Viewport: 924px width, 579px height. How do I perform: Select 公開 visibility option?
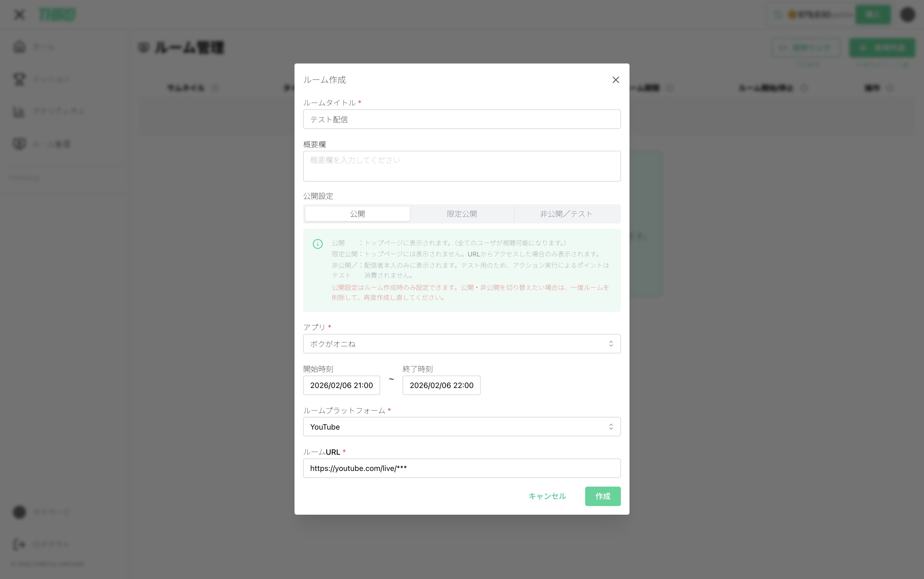(x=357, y=214)
